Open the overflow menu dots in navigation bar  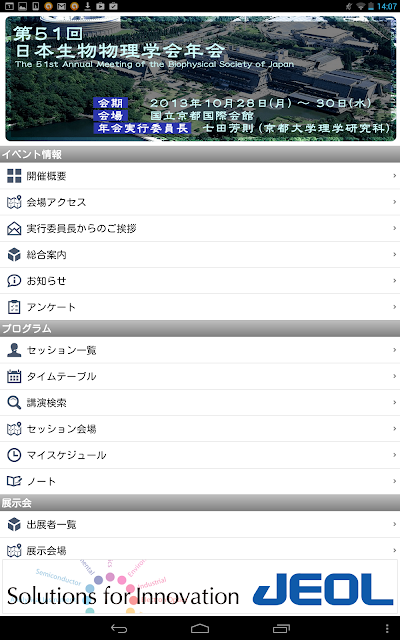coord(387,629)
